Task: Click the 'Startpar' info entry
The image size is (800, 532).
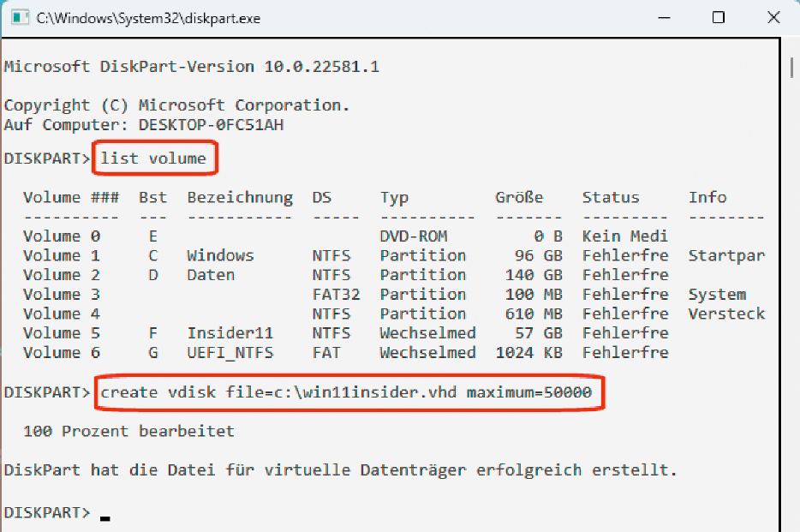Action: click(x=726, y=256)
